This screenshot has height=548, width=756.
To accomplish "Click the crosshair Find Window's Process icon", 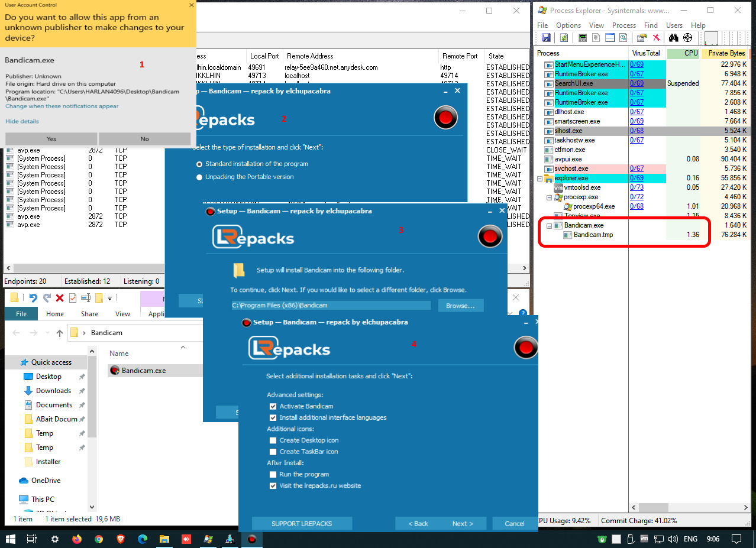I will pyautogui.click(x=687, y=38).
